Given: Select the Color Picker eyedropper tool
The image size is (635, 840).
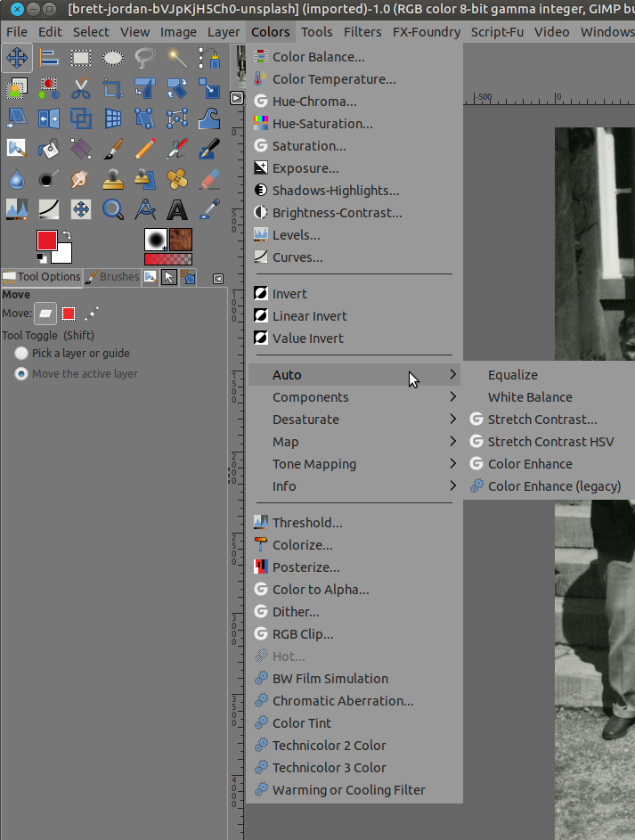Looking at the screenshot, I should (209, 209).
